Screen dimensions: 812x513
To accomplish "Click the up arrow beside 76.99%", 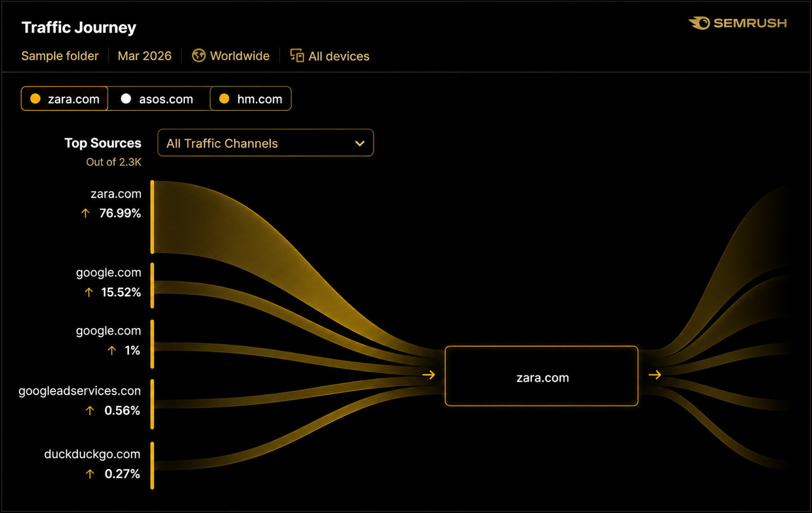I will point(85,213).
